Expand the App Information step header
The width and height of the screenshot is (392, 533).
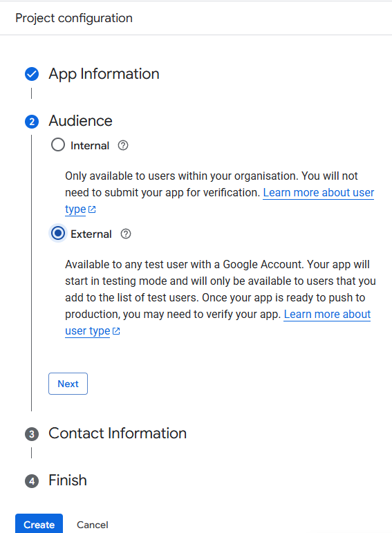[x=104, y=74]
